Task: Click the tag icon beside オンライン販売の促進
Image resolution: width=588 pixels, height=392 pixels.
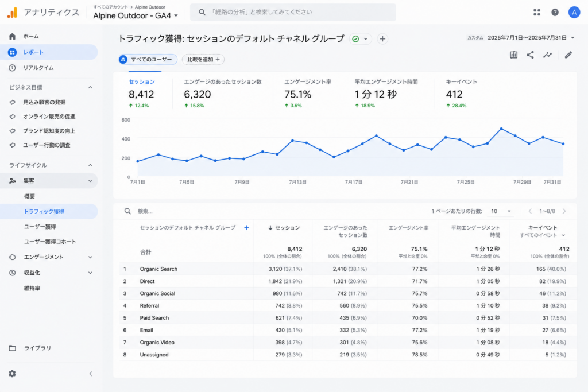Action: (13, 117)
